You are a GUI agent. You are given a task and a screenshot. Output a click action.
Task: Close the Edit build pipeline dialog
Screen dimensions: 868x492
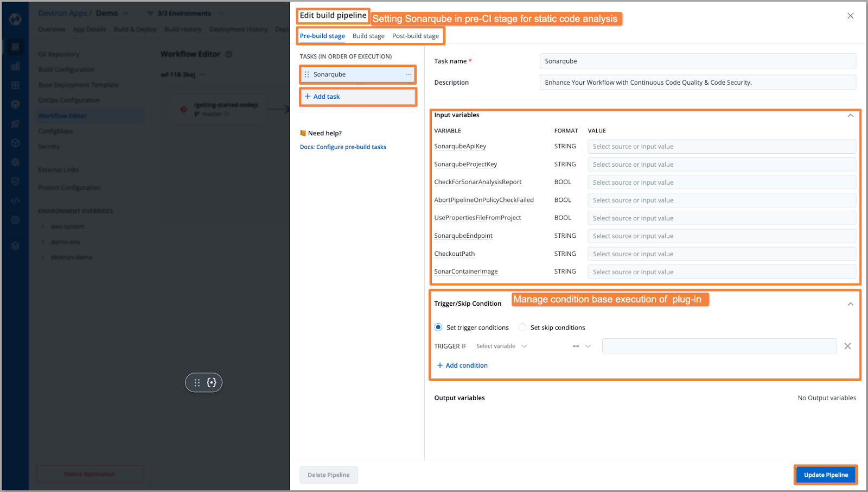[x=850, y=16]
